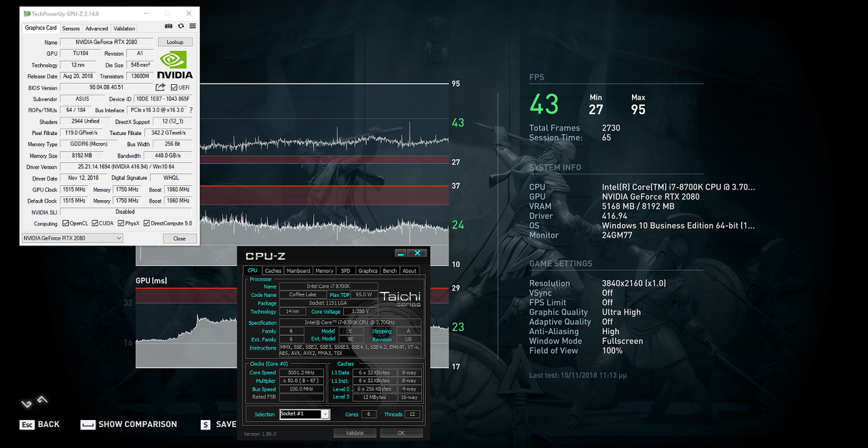Image resolution: width=868 pixels, height=448 pixels.
Task: Click the Bus Interface question mark icon
Action: coord(191,110)
